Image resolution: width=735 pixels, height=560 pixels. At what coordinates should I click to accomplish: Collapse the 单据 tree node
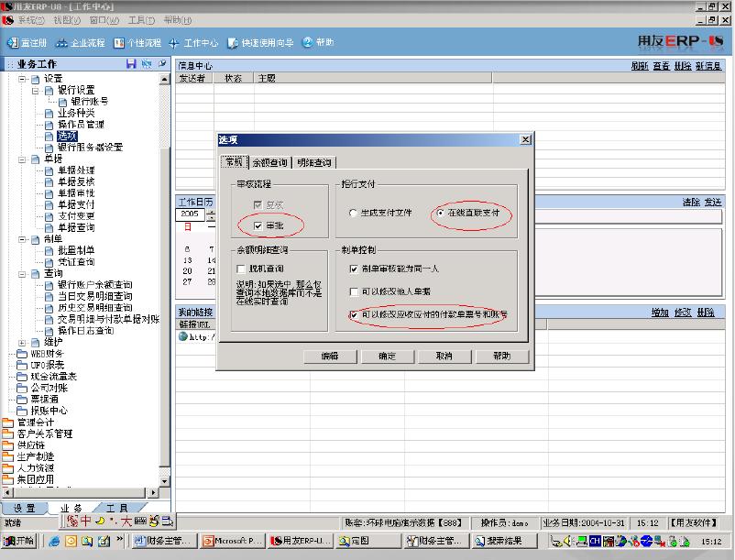click(22, 159)
